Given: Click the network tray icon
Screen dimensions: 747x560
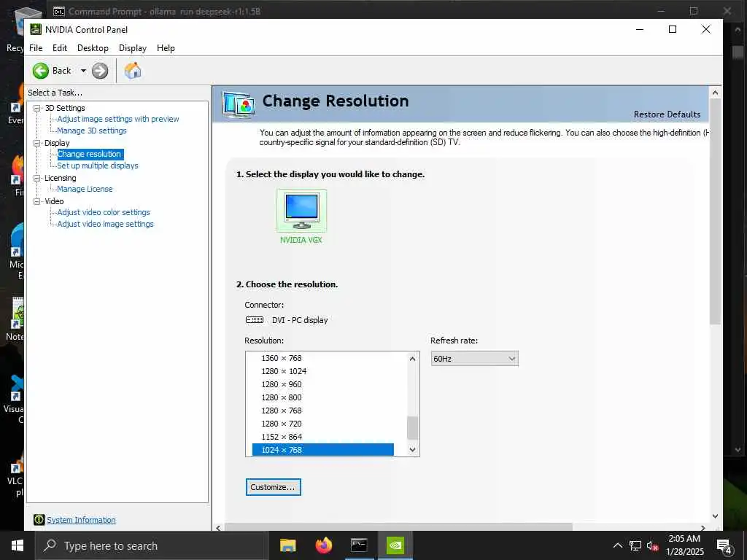Looking at the screenshot, I should (635, 545).
